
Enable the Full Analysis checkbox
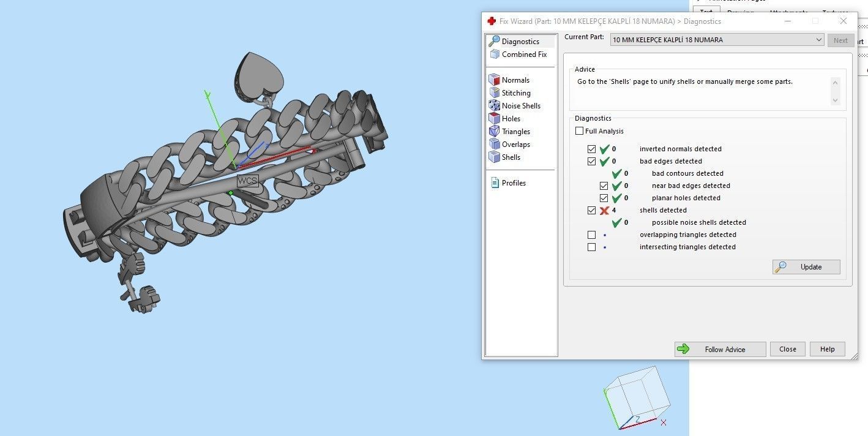coord(579,131)
